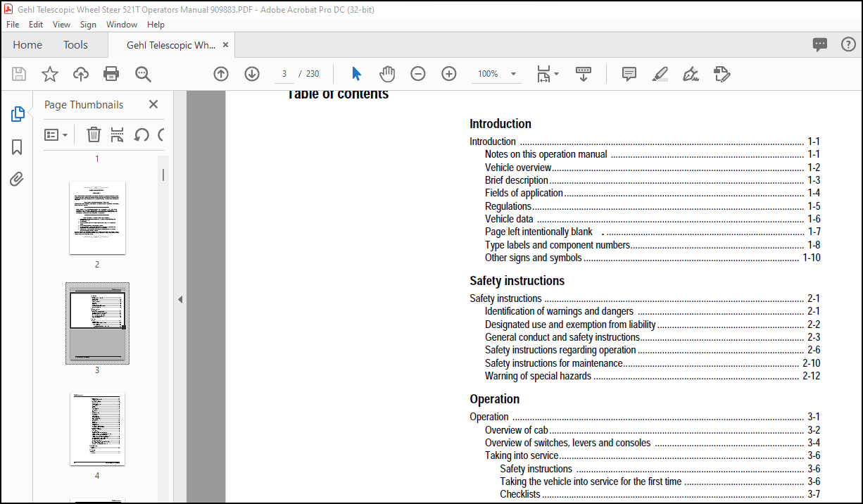Open the sign document pen tool
Image resolution: width=863 pixels, height=504 pixels.
(x=691, y=74)
